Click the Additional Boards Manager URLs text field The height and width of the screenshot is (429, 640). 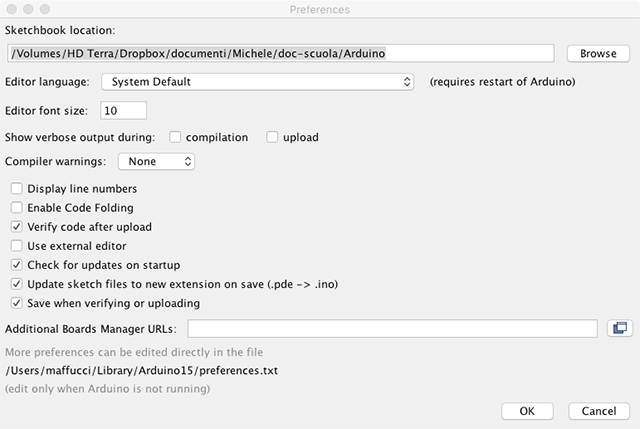click(x=392, y=328)
